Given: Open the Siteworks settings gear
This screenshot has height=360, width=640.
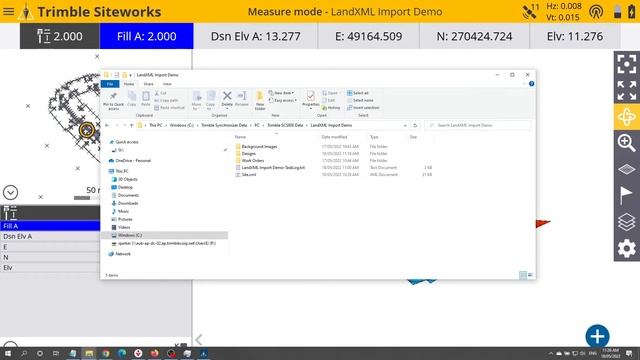Looking at the screenshot, I should point(627,248).
